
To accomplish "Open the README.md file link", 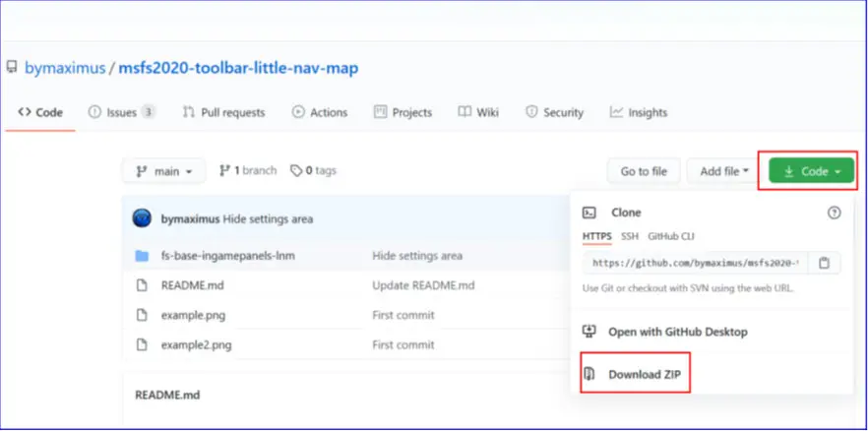I will [193, 285].
